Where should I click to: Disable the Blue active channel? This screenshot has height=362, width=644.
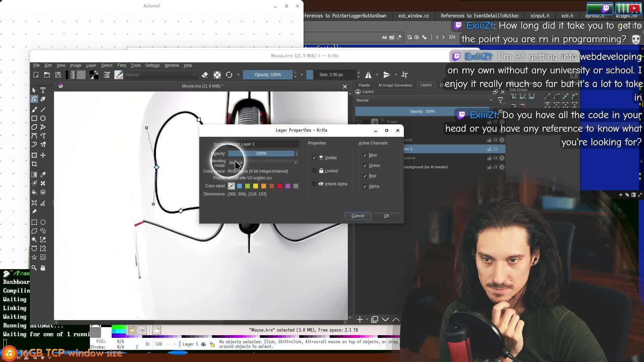365,155
